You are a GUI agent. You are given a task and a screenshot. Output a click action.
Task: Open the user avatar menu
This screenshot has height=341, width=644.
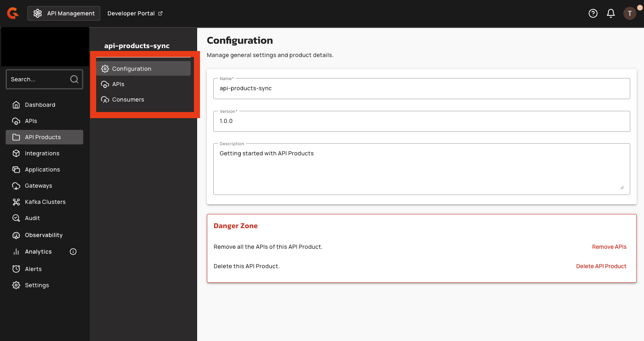pos(629,13)
